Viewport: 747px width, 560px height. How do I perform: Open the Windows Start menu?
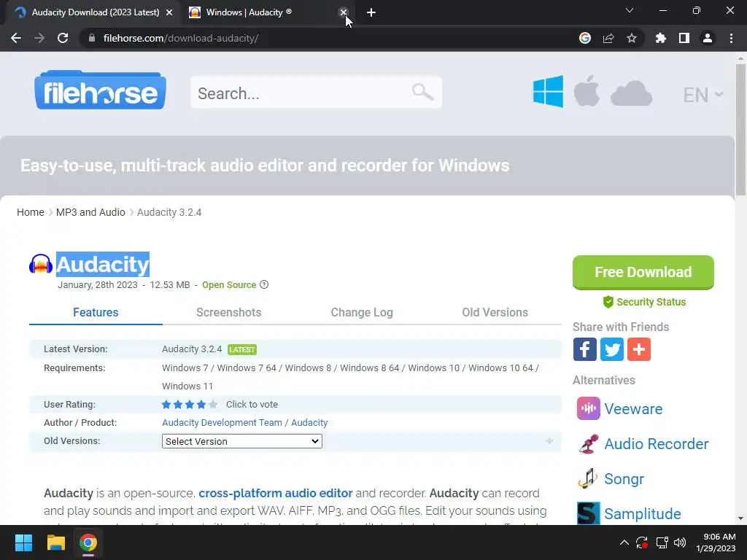tap(23, 542)
